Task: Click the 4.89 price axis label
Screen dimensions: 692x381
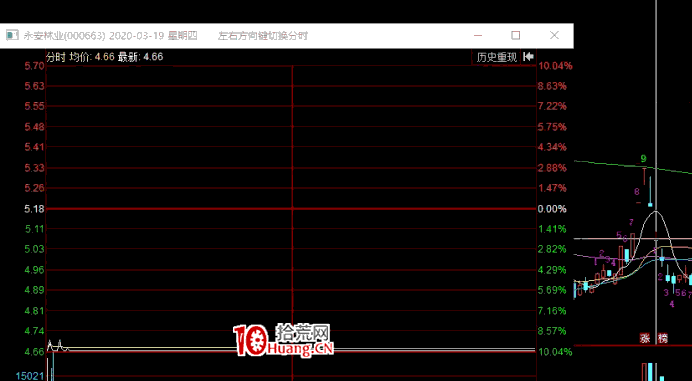Action: click(x=34, y=290)
